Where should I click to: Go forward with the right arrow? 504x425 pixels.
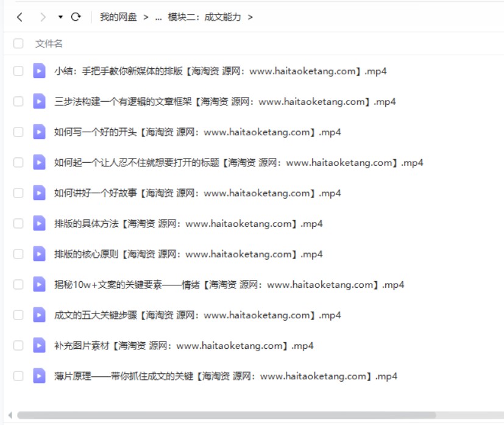(43, 16)
